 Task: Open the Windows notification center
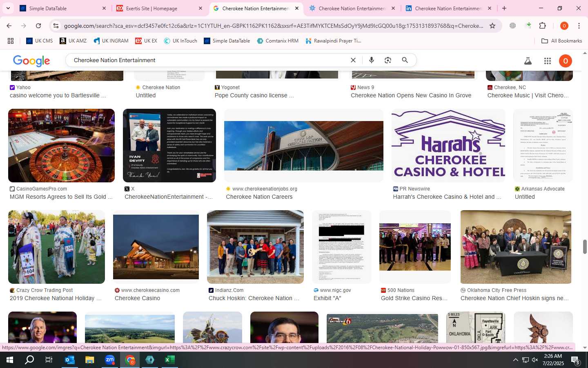click(576, 360)
